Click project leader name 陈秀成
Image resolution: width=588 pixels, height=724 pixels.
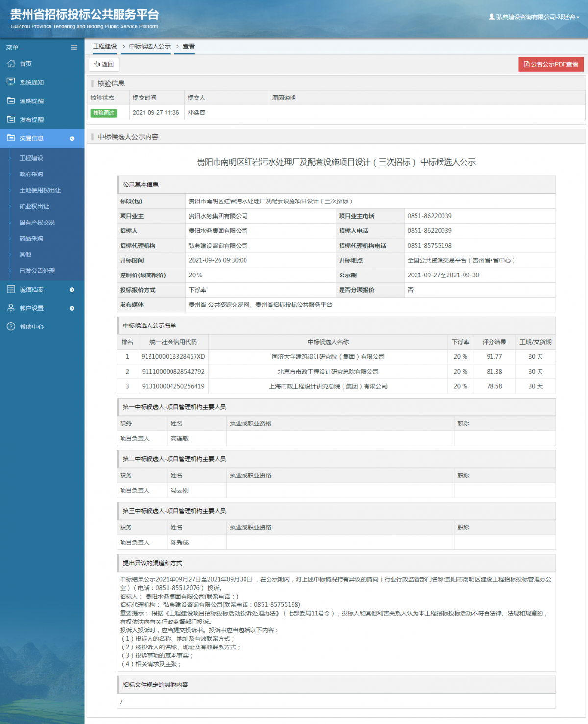click(179, 543)
